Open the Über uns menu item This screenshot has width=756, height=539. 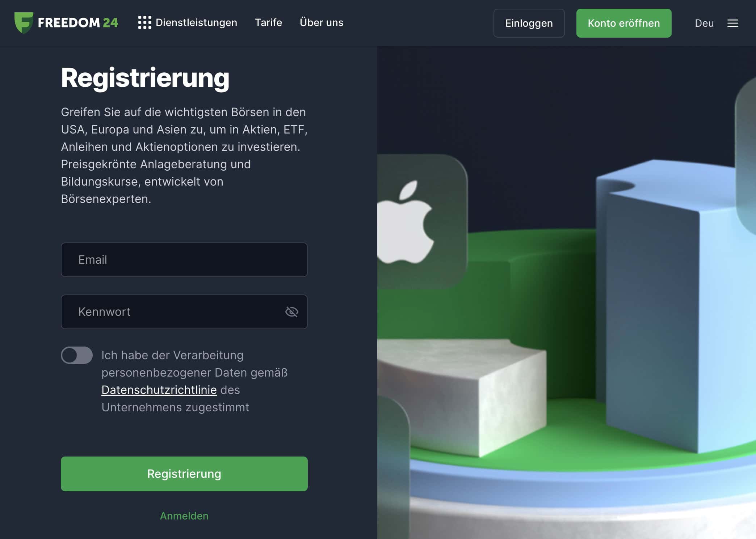pos(322,22)
